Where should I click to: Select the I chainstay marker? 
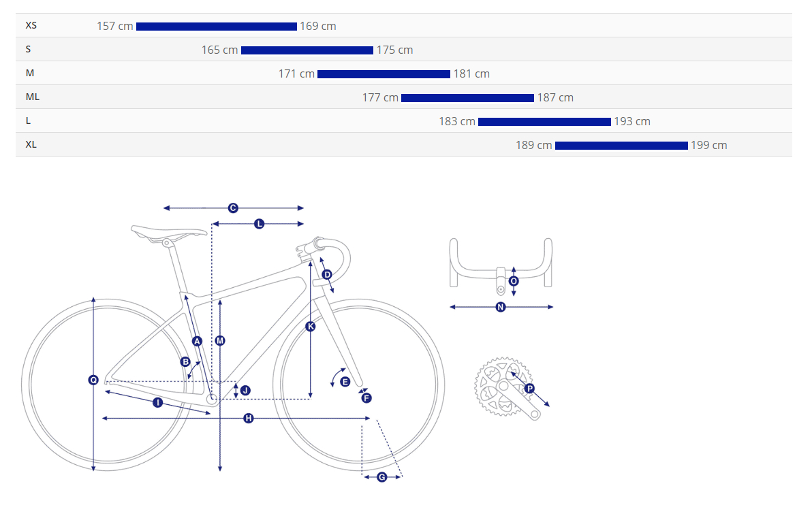pos(158,402)
